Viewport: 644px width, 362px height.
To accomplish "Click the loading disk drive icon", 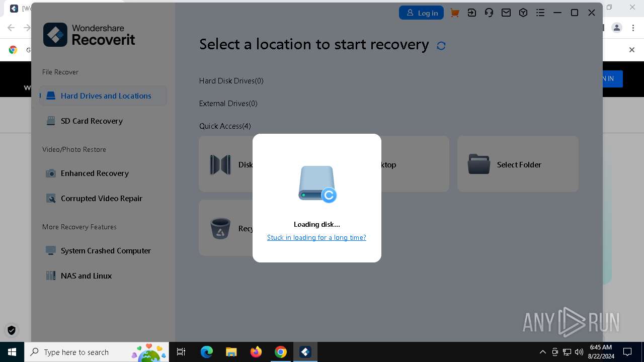I will click(x=317, y=184).
